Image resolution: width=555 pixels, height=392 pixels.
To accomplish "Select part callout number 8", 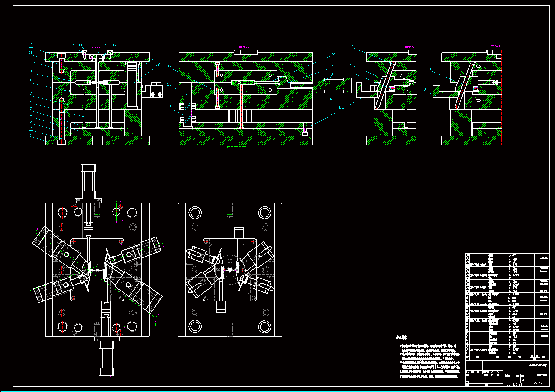I will [31, 81].
